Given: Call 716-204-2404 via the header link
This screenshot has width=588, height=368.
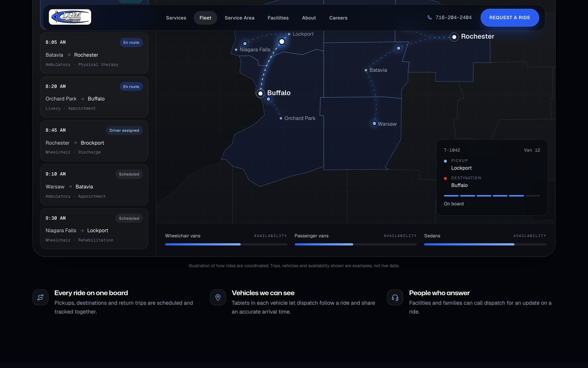Looking at the screenshot, I should point(449,18).
